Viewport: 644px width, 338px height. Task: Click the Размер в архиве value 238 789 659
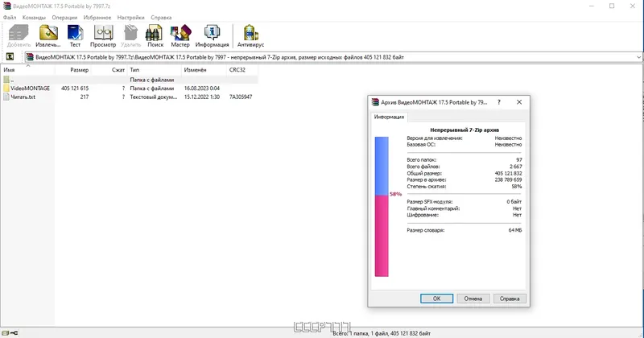[509, 180]
